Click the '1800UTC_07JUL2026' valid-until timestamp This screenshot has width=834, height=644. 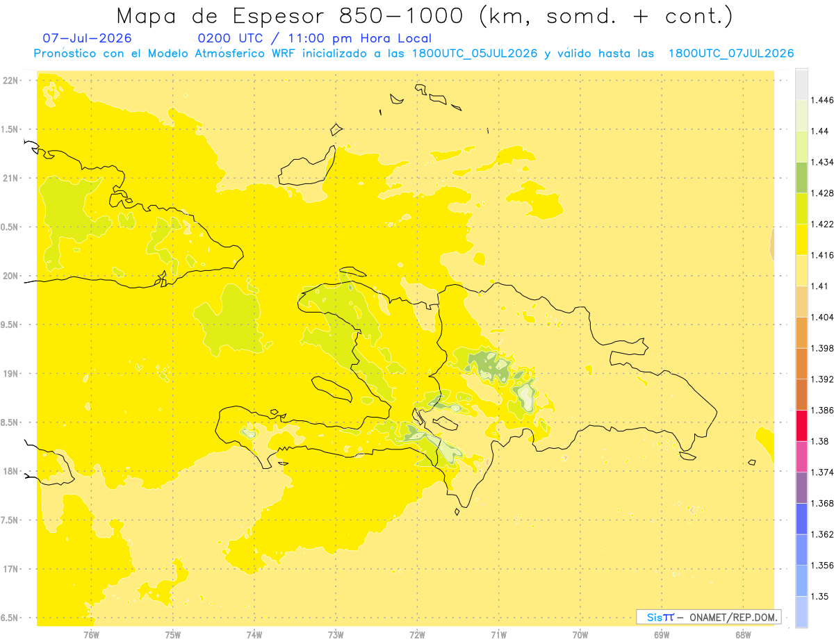[730, 53]
